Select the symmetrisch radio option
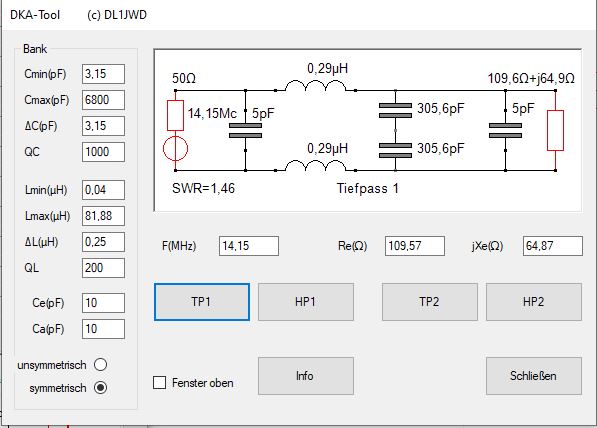Viewport: 597px width, 428px height. (101, 388)
